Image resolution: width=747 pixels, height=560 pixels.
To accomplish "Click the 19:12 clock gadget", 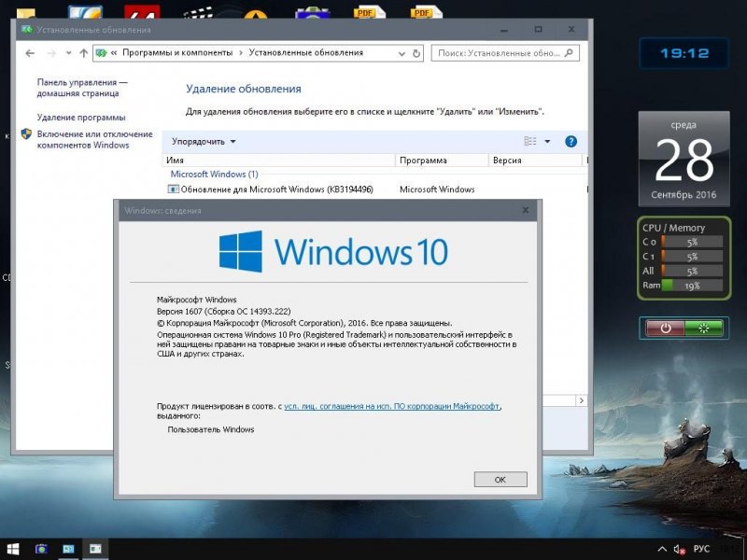I will [684, 53].
